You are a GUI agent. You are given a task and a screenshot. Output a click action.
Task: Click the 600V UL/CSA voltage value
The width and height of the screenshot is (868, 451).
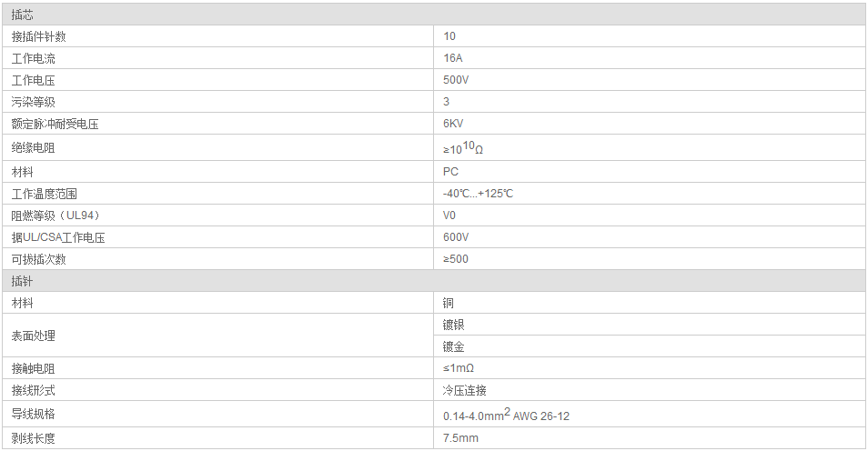pos(456,236)
